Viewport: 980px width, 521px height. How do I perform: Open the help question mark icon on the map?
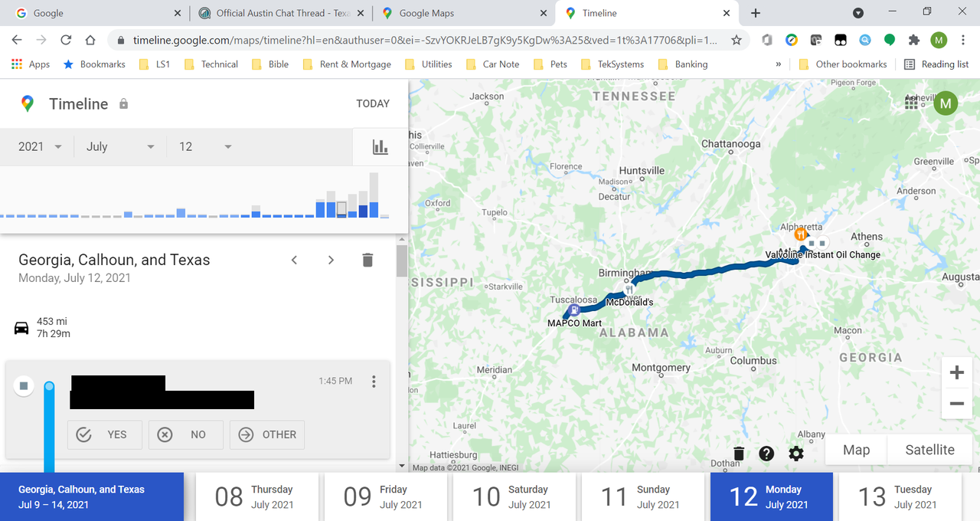[x=766, y=454]
